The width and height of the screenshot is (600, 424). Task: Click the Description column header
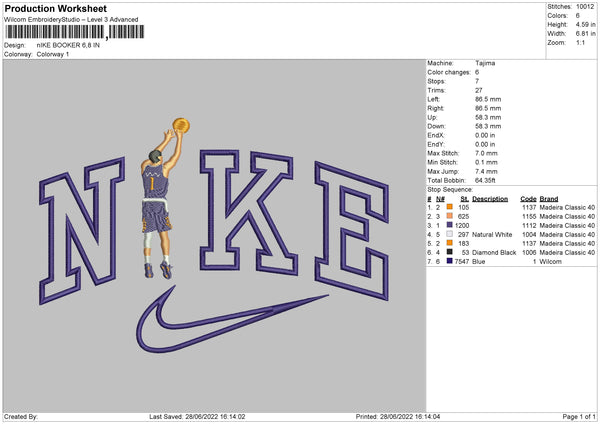pos(490,199)
